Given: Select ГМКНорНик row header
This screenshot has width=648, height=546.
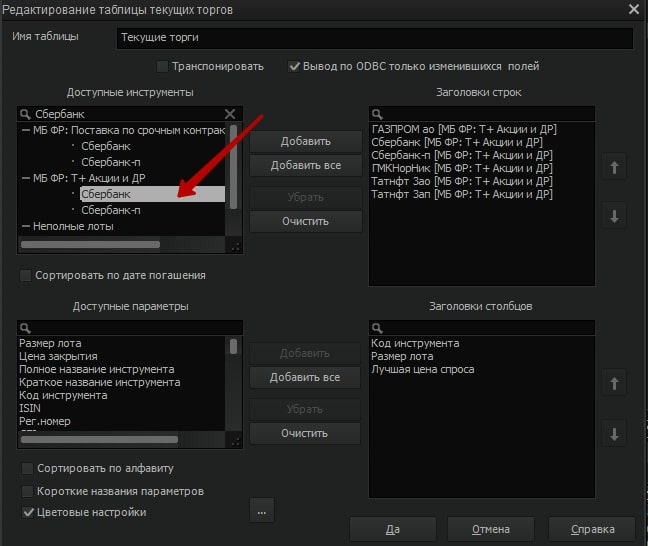Looking at the screenshot, I should click(462, 168).
